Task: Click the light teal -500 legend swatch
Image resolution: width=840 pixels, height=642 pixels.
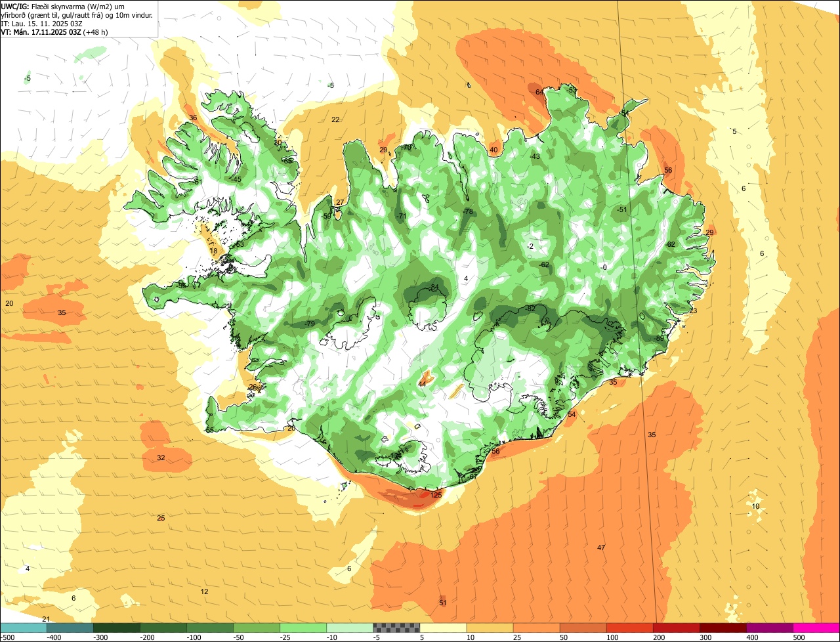Action: [23, 628]
